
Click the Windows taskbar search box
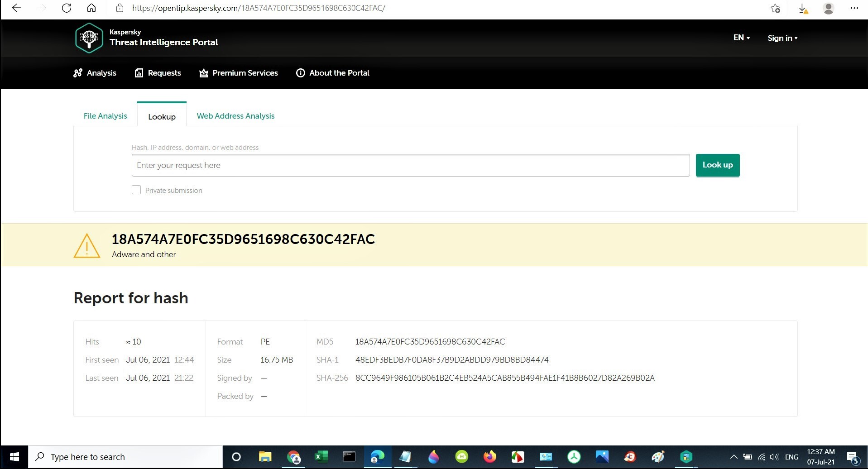coord(126,457)
